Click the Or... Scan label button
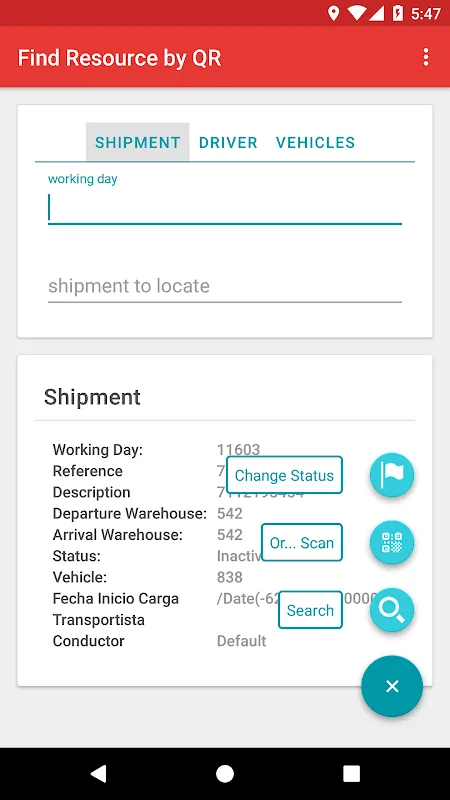450x800 pixels. [x=302, y=542]
